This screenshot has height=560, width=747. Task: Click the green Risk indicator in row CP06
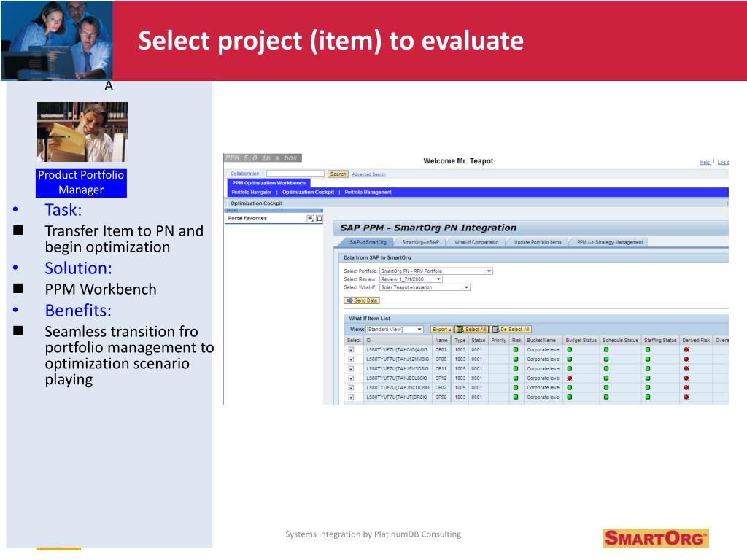tap(516, 359)
